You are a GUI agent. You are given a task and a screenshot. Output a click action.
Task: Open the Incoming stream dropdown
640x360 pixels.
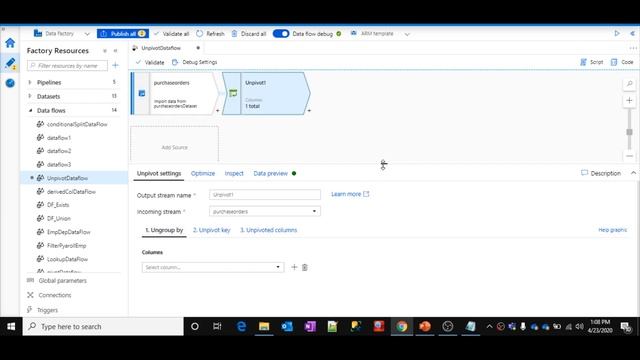(265, 211)
